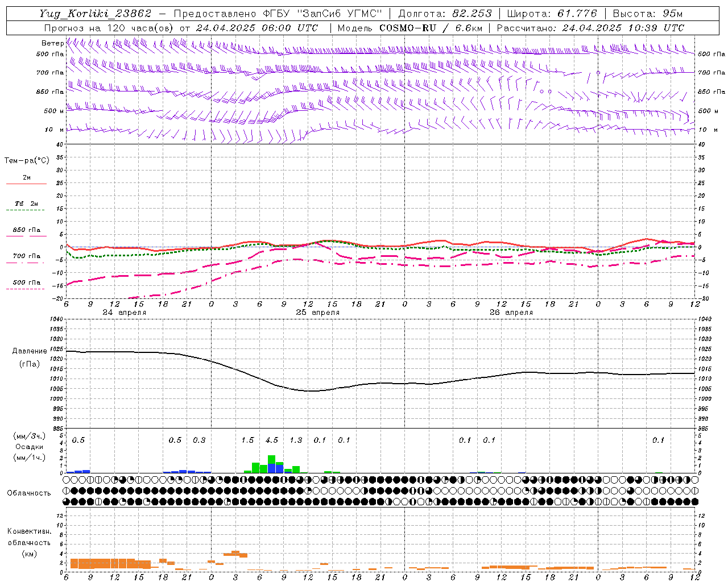Viewport: 728px width, 582px height.
Task: Click the 1.5 precipitation total value
Action: coord(247,440)
